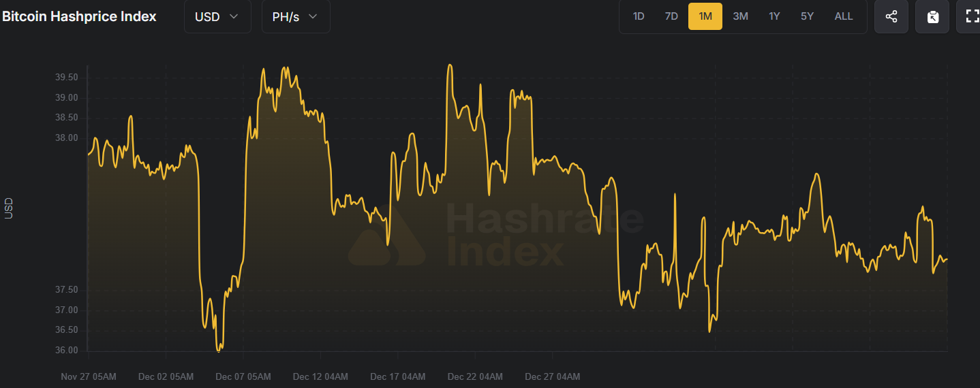
Task: Select the 7D time range
Action: pyautogui.click(x=671, y=16)
